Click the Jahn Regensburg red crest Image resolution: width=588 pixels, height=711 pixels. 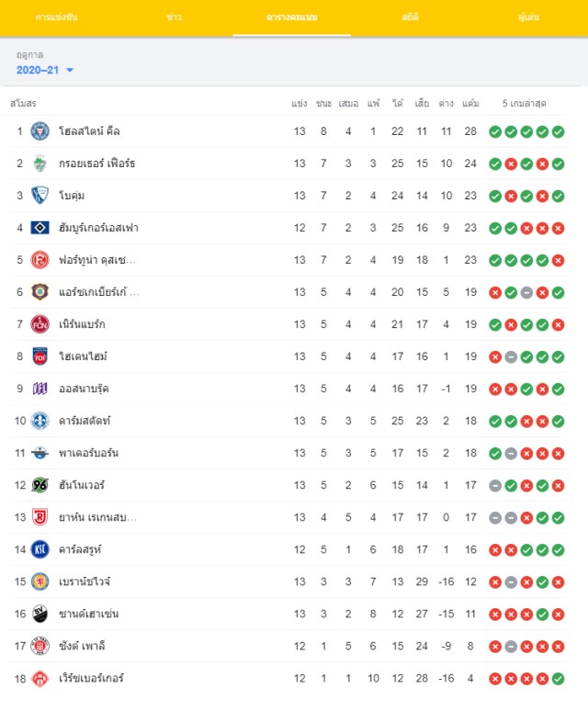[40, 517]
